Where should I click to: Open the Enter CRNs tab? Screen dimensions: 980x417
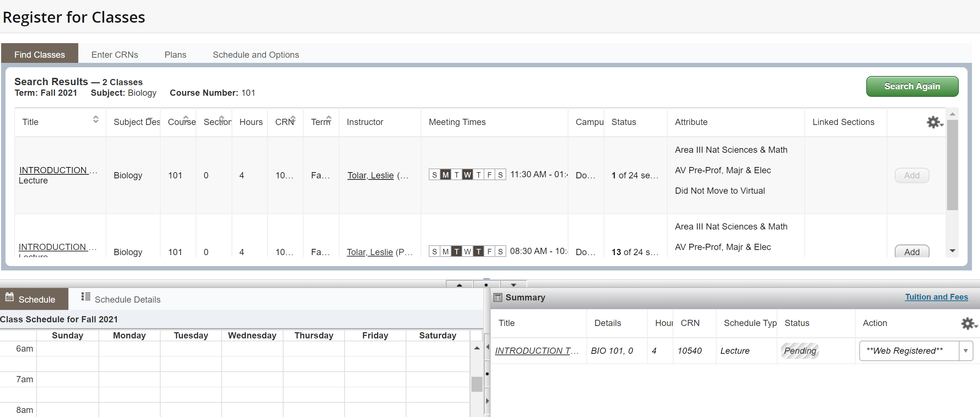[114, 54]
